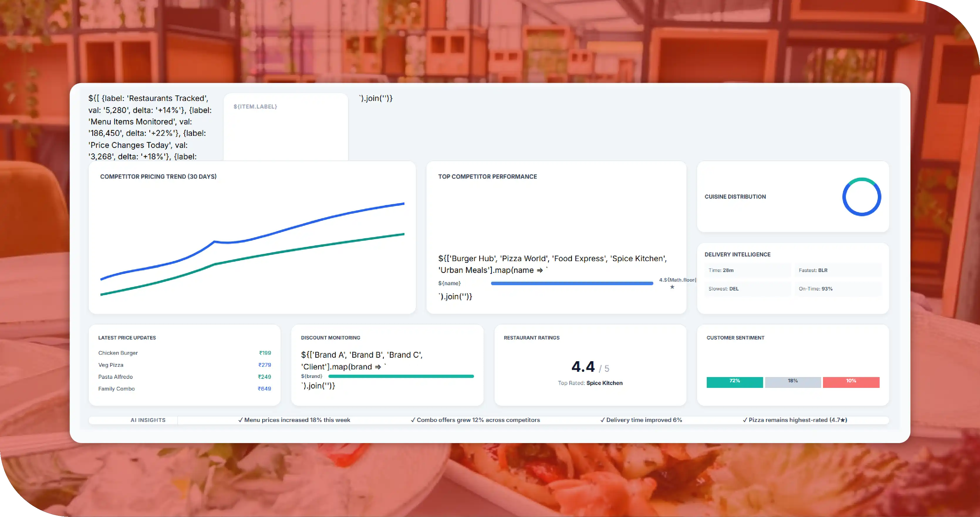This screenshot has height=517, width=980.
Task: Click the blue competitor performance bar
Action: tap(572, 283)
